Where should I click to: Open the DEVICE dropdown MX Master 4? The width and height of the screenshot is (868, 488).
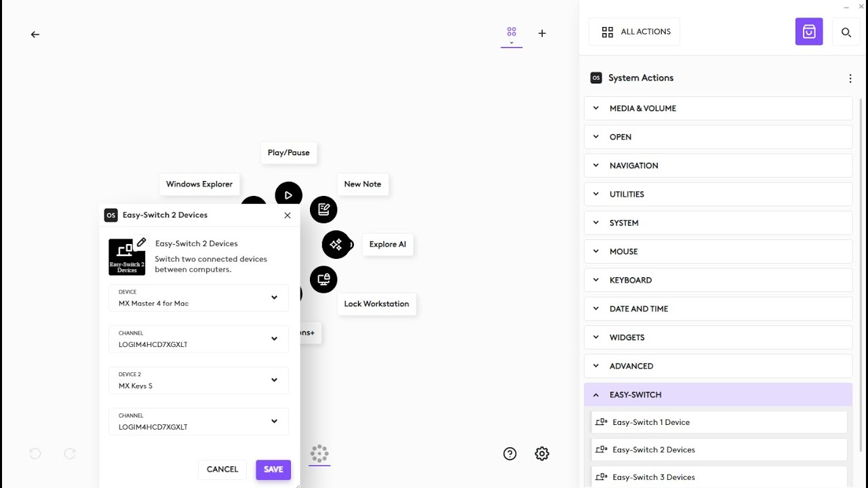(x=199, y=298)
